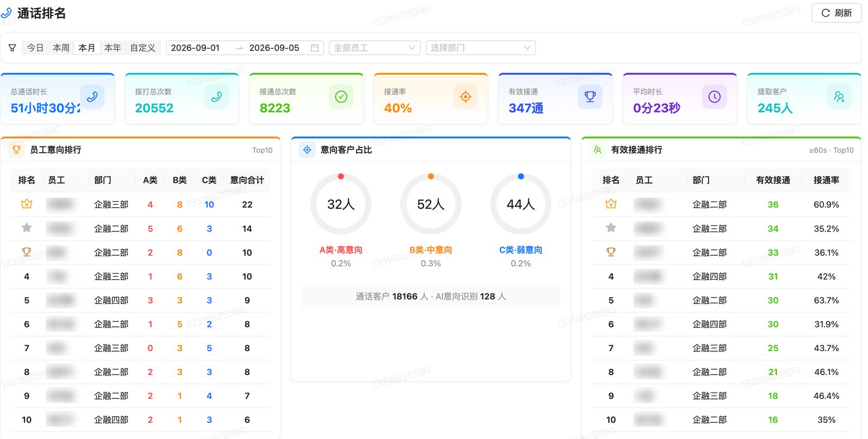This screenshot has height=439, width=868.
Task: Open the 全部员工 dropdown
Action: pos(375,48)
